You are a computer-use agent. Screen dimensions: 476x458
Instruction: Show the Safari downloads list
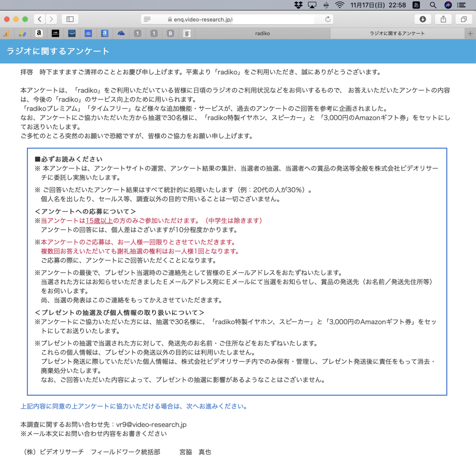(x=423, y=19)
